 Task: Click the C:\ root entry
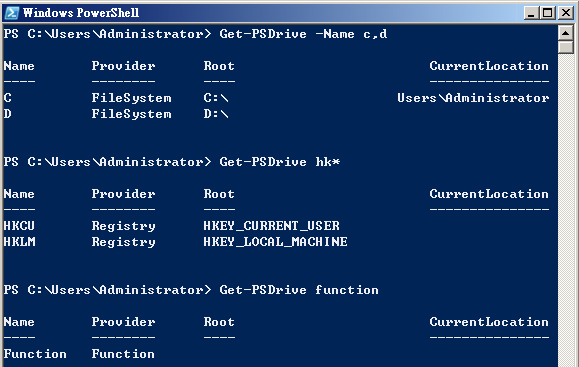(x=216, y=98)
